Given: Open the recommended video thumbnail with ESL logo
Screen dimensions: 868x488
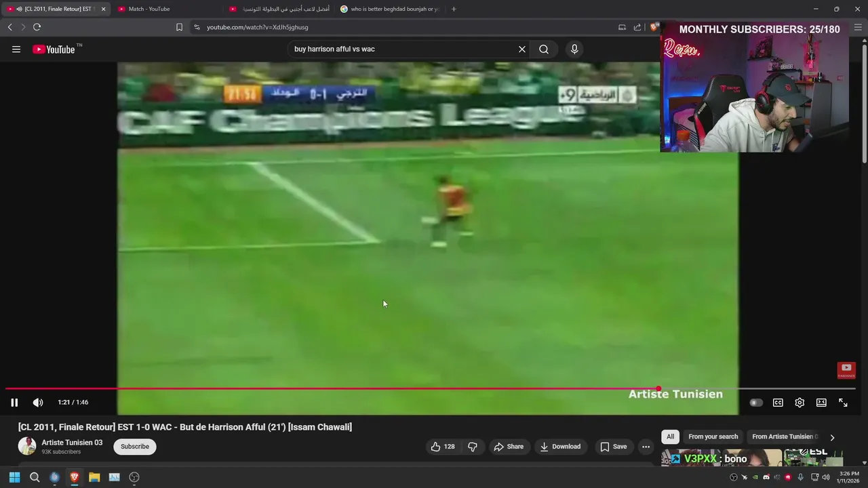Looking at the screenshot, I should [813, 457].
